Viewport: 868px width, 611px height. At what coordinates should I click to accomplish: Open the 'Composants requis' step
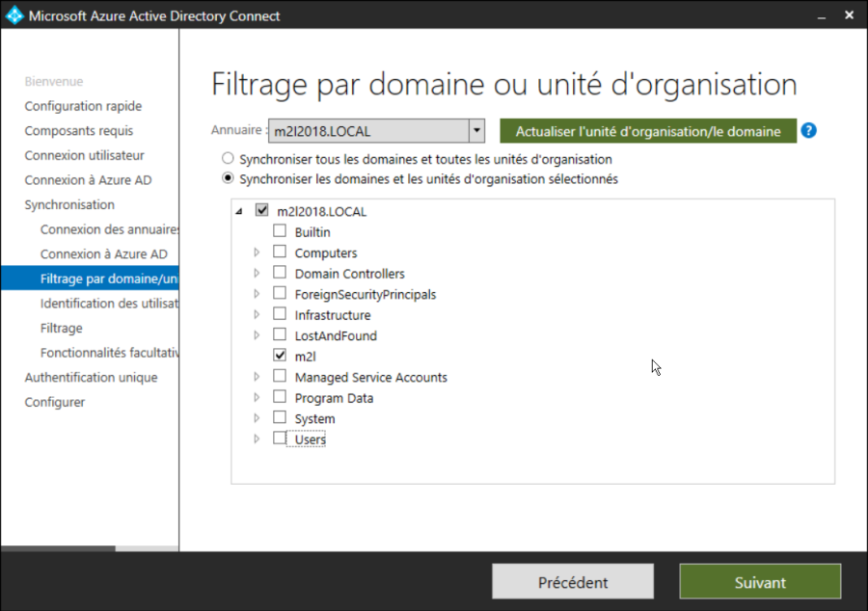tap(79, 131)
